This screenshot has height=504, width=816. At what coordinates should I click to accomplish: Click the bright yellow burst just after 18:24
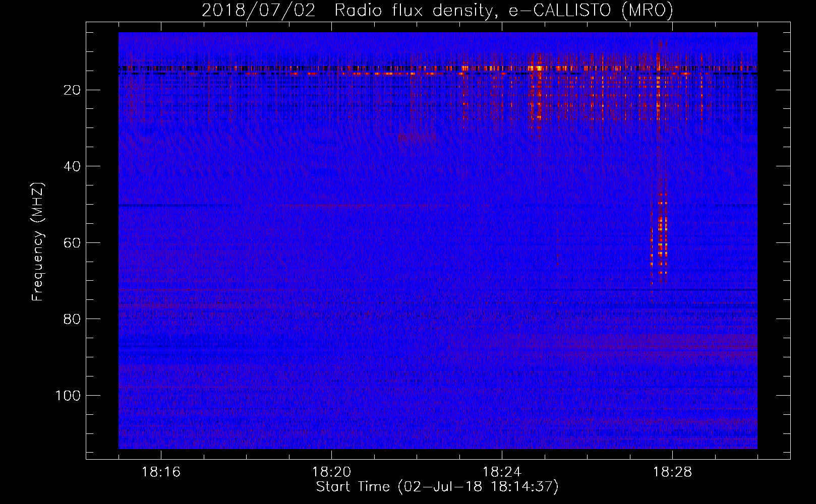point(538,68)
